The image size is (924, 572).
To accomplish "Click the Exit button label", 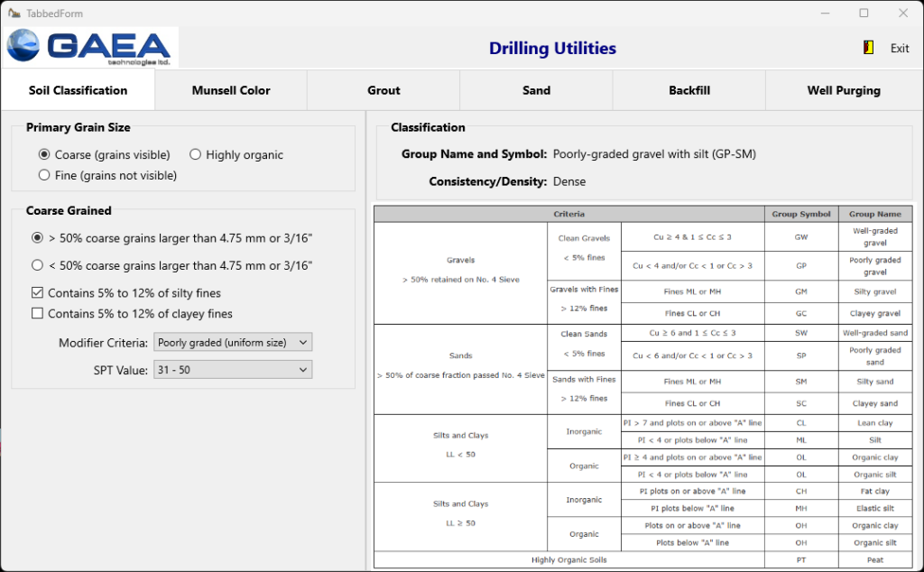I will tap(900, 49).
